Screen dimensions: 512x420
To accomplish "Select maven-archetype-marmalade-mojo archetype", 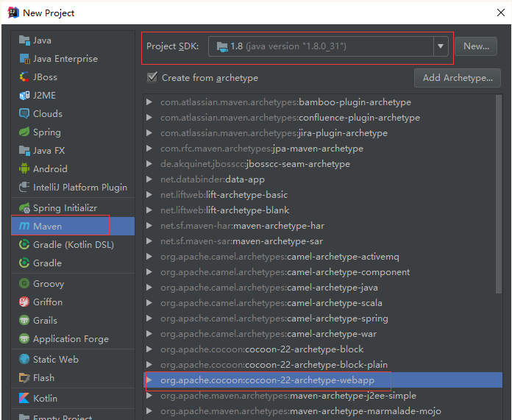I will [301, 411].
